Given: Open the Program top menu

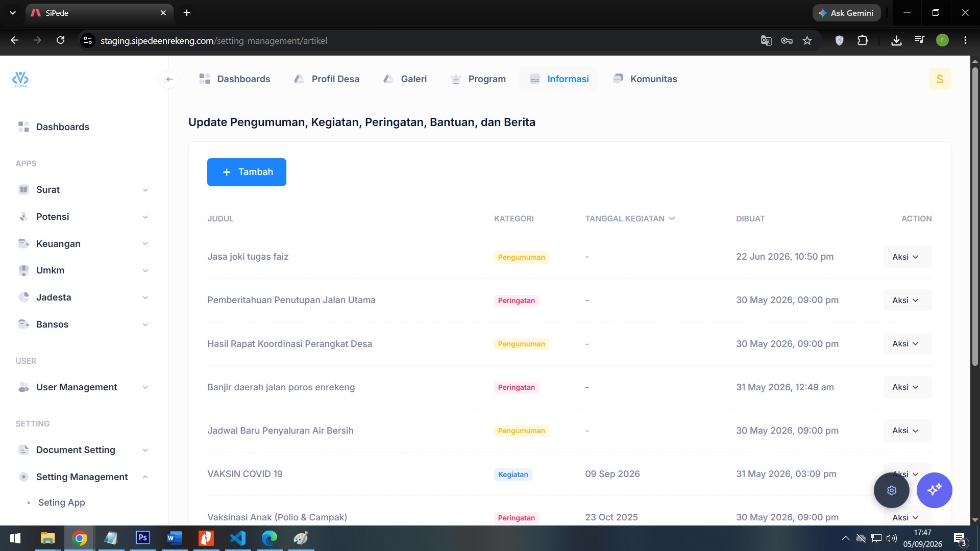Looking at the screenshot, I should click(478, 79).
